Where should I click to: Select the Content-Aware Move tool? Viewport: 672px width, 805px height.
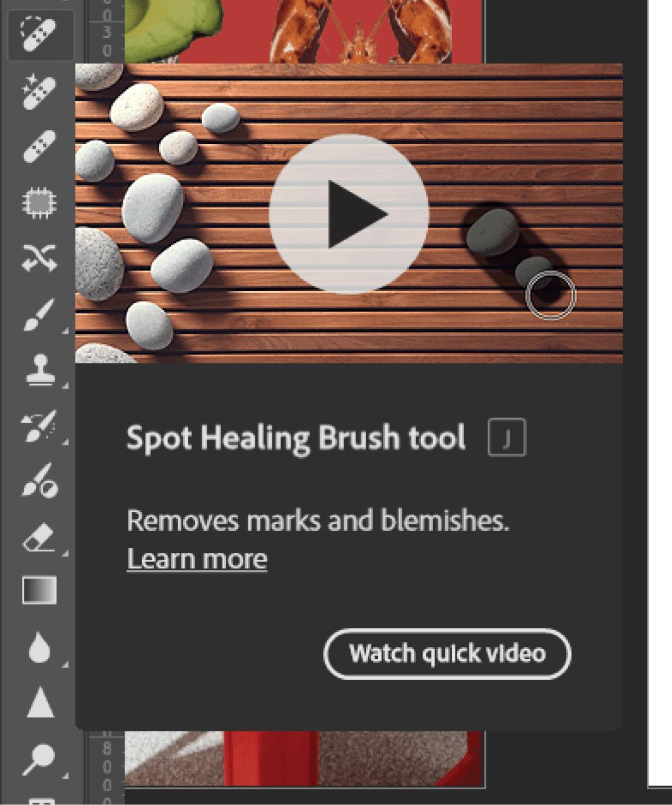click(39, 258)
